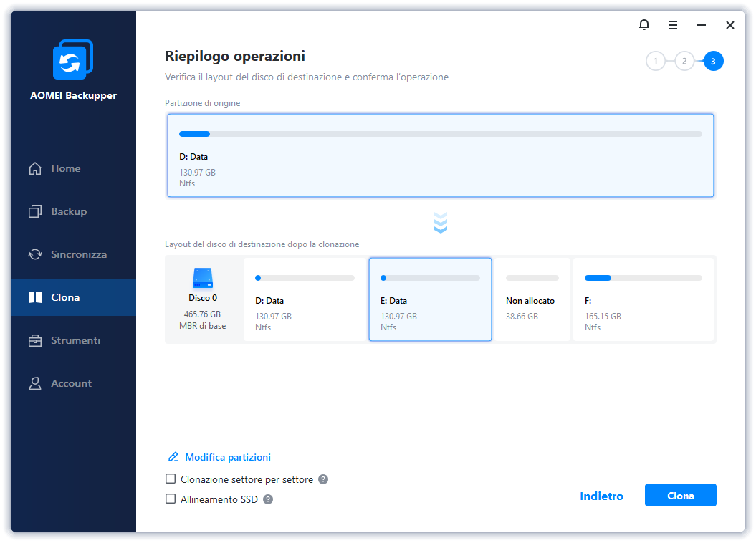
Task: Start cloning with the Clona button
Action: pyautogui.click(x=680, y=495)
